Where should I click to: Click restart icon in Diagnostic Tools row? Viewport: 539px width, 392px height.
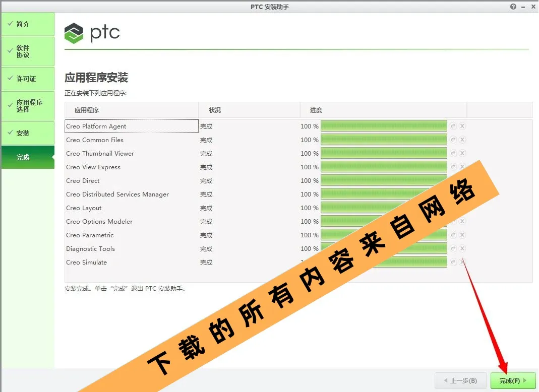point(453,248)
